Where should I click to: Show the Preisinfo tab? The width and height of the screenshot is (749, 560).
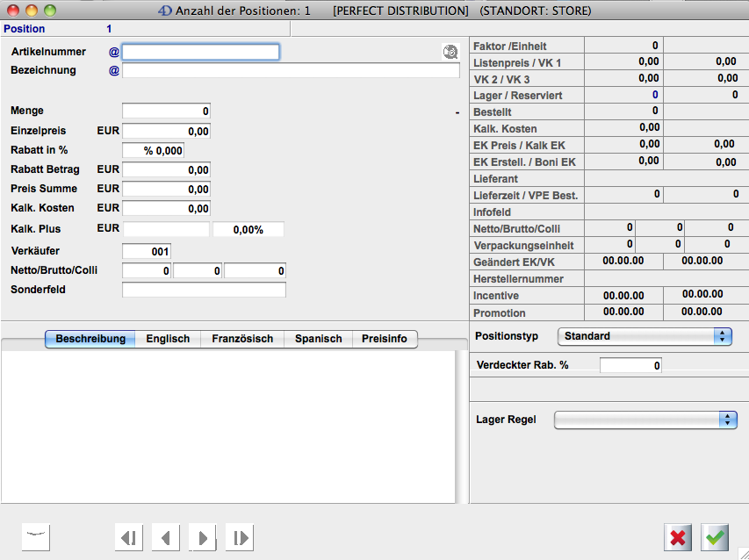385,339
